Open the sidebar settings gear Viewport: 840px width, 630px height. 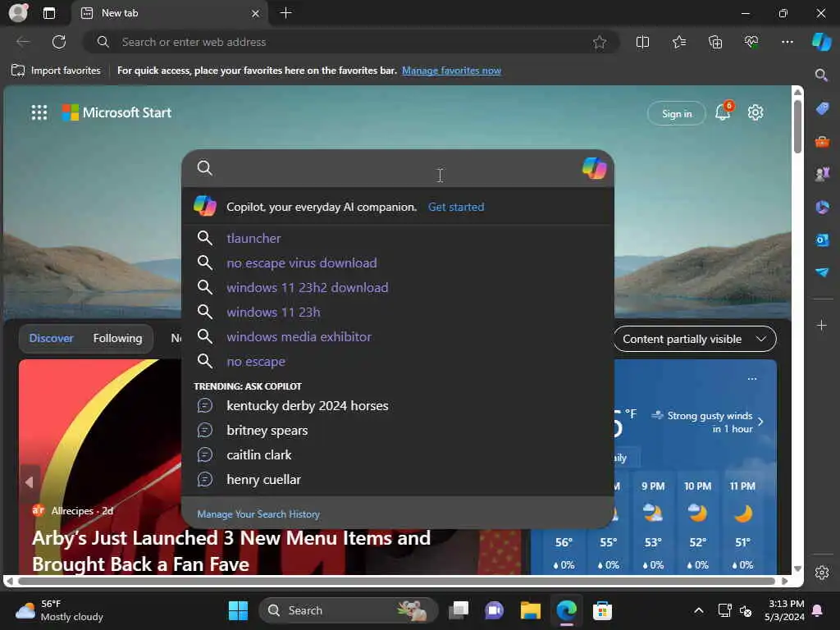pos(822,573)
